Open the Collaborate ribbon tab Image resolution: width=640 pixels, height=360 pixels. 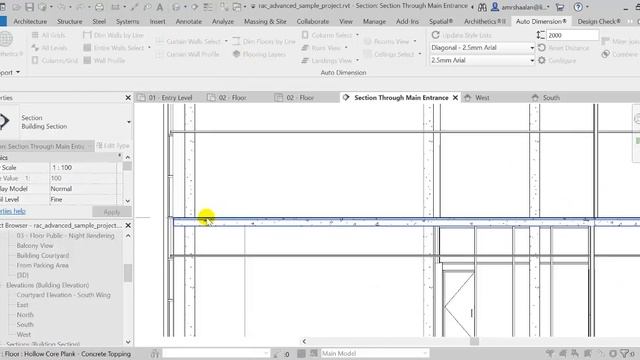coord(313,21)
